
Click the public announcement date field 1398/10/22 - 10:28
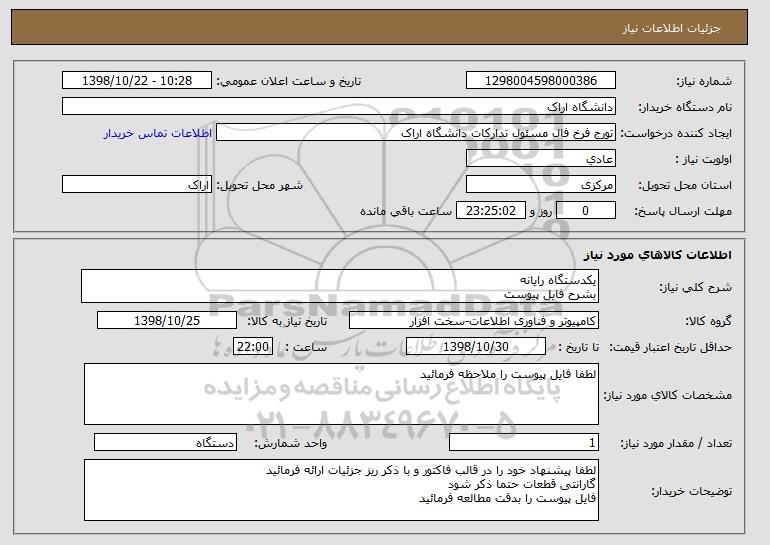pos(137,81)
